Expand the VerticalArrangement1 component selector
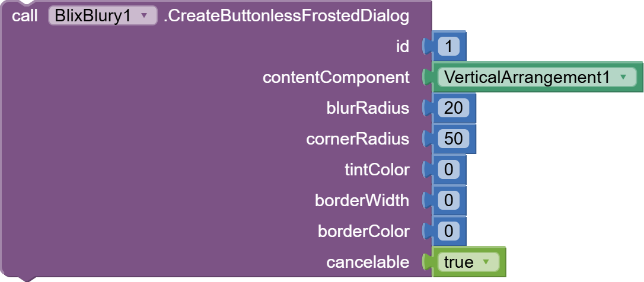 click(x=537, y=77)
